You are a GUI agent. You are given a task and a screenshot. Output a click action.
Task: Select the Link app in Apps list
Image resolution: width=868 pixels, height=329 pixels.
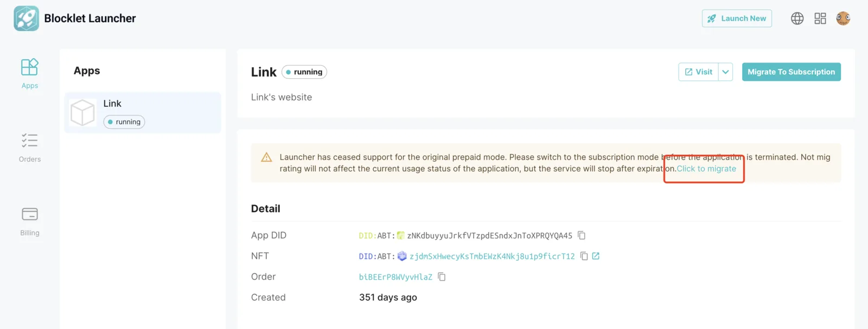pyautogui.click(x=143, y=112)
